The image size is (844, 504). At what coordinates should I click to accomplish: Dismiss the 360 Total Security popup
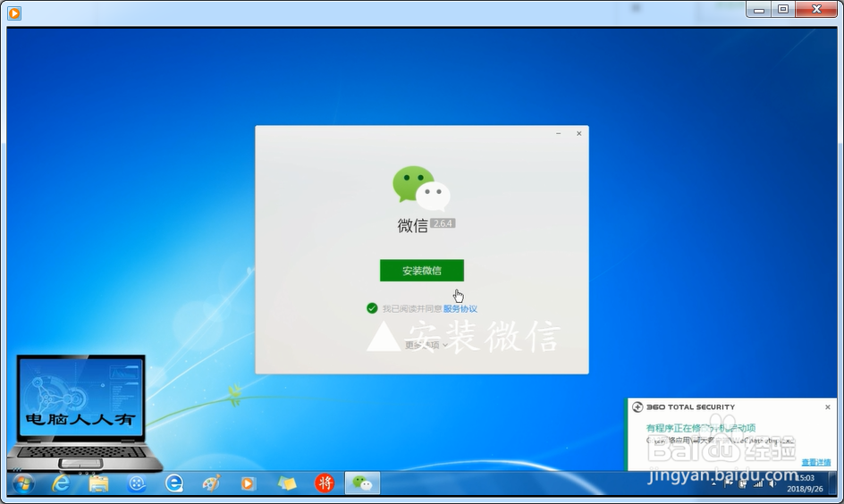pyautogui.click(x=828, y=407)
